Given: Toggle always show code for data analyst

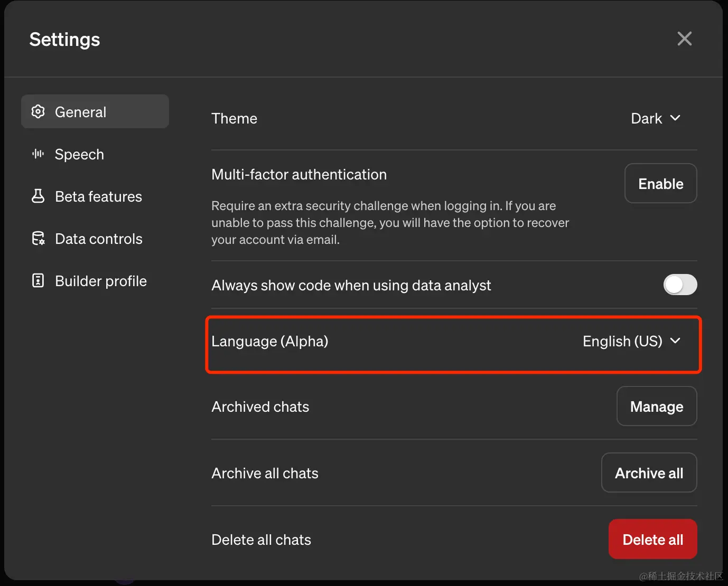Looking at the screenshot, I should tap(680, 285).
